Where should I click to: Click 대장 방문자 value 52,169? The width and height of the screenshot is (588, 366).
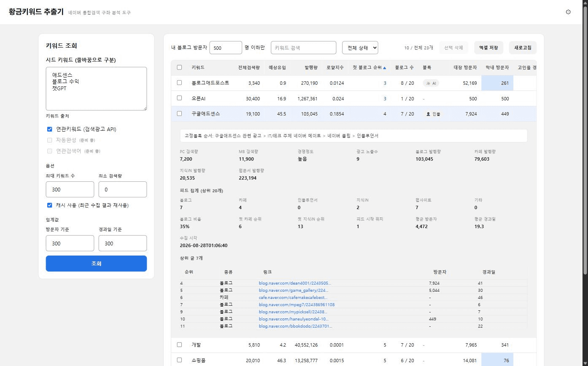(x=470, y=83)
